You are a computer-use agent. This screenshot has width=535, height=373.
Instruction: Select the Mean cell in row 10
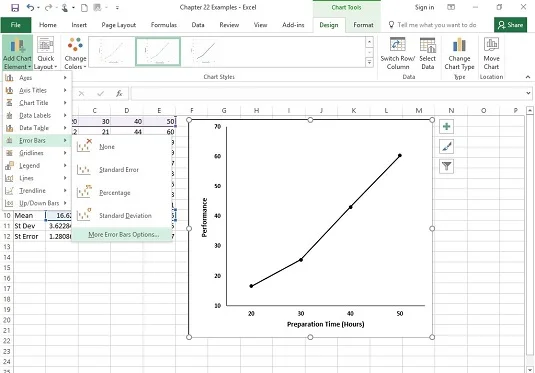tap(29, 216)
